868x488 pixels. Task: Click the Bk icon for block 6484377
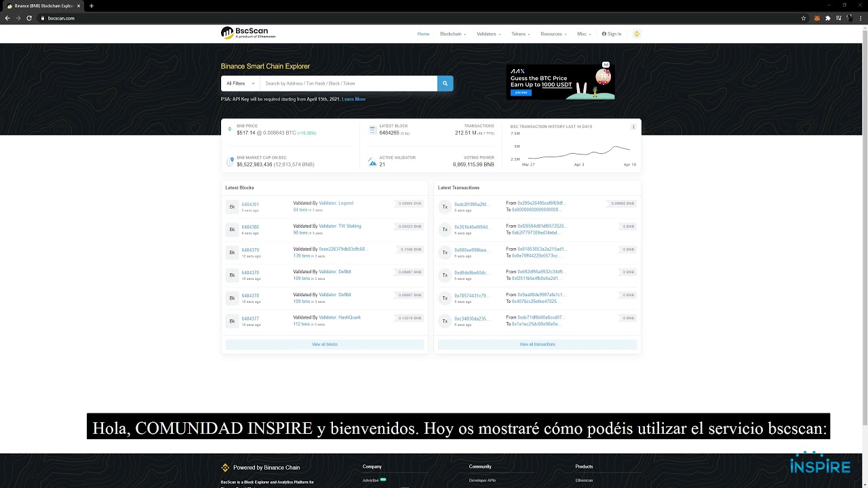(232, 321)
